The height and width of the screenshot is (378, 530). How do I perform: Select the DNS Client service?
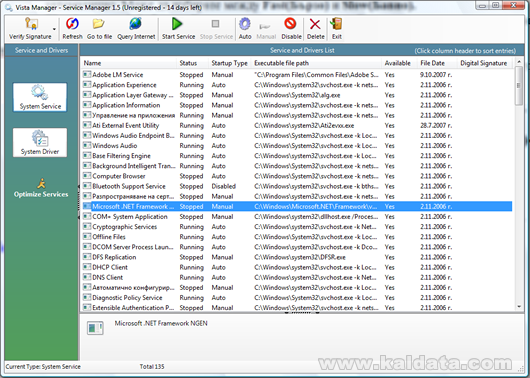[x=297, y=278]
